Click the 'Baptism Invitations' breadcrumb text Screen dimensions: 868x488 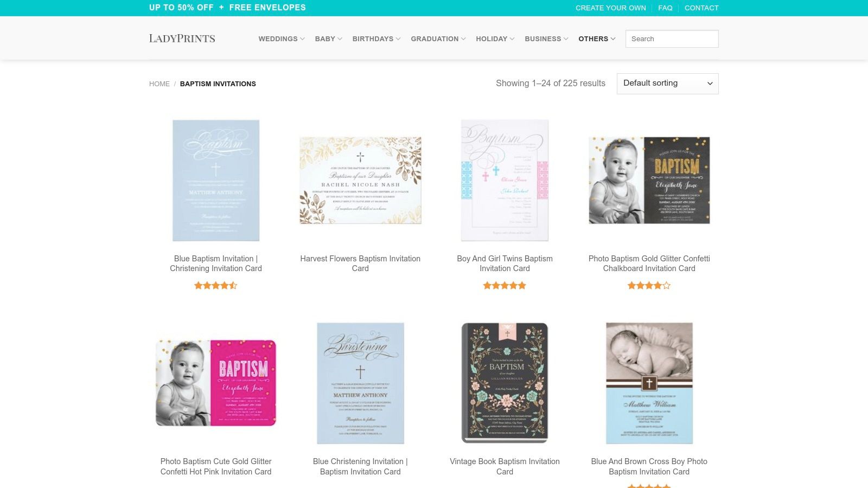[x=218, y=84]
